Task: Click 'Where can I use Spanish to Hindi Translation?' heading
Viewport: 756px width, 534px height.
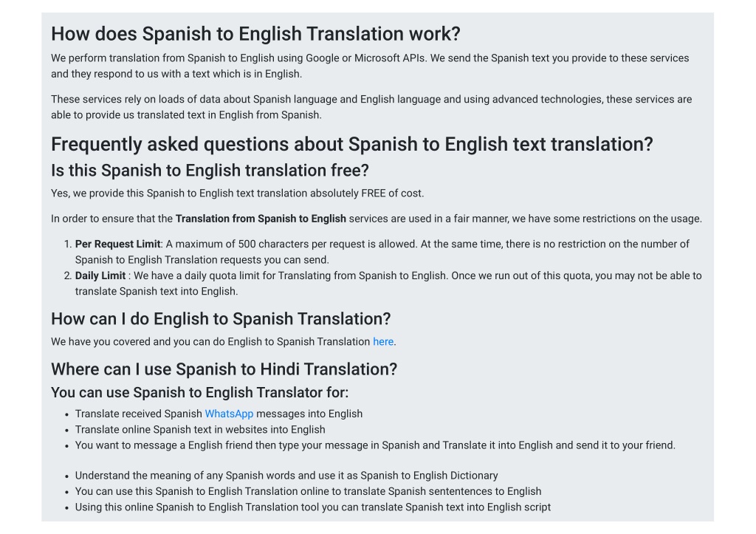Action: pos(224,369)
